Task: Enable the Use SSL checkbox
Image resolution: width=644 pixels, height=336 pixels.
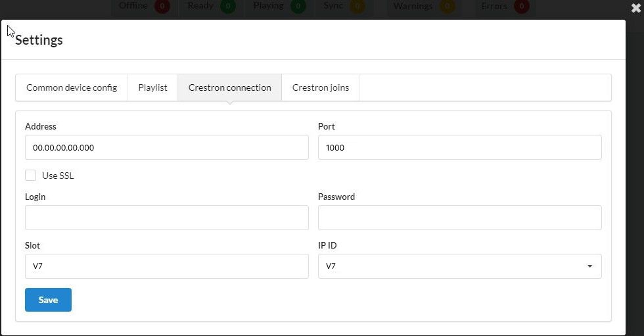Action: pyautogui.click(x=30, y=176)
